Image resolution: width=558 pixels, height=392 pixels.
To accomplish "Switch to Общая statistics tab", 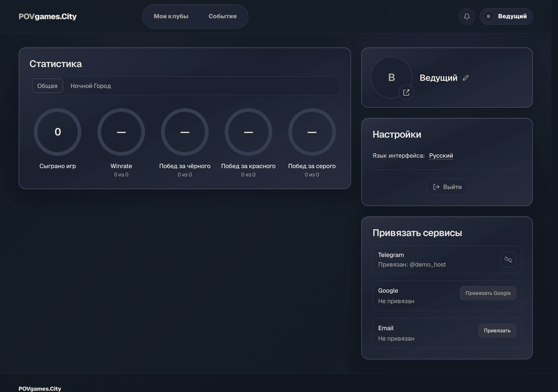I will click(x=47, y=86).
